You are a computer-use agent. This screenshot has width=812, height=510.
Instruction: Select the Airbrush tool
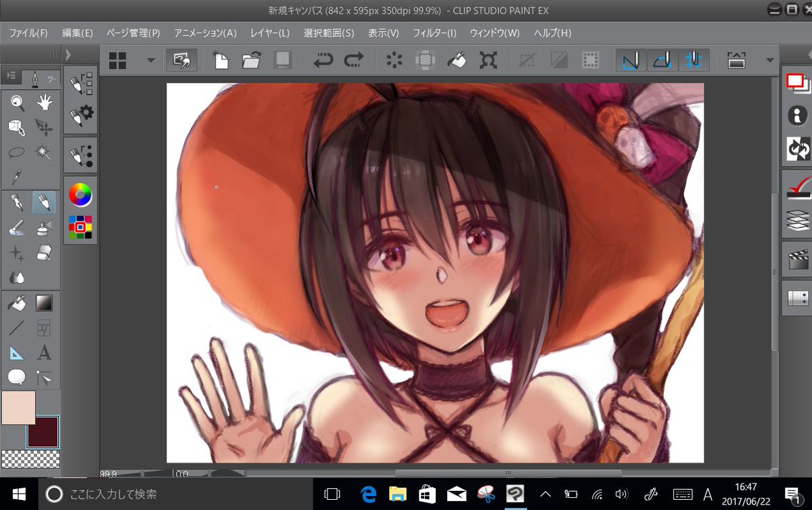(42, 228)
